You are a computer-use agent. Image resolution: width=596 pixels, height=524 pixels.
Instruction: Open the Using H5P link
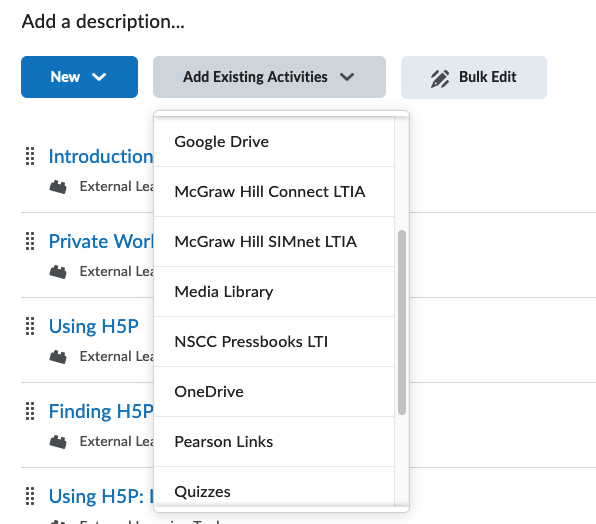pyautogui.click(x=94, y=326)
